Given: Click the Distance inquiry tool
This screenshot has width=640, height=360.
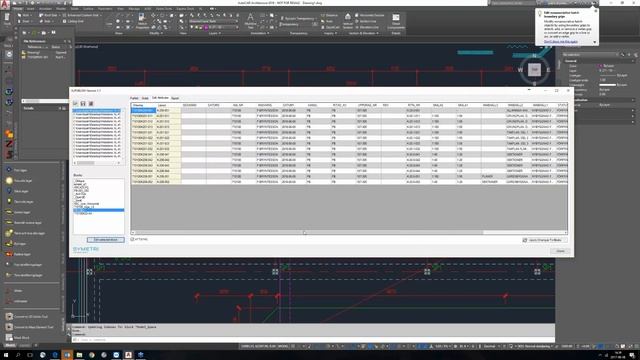Looking at the screenshot, I should [330, 15].
